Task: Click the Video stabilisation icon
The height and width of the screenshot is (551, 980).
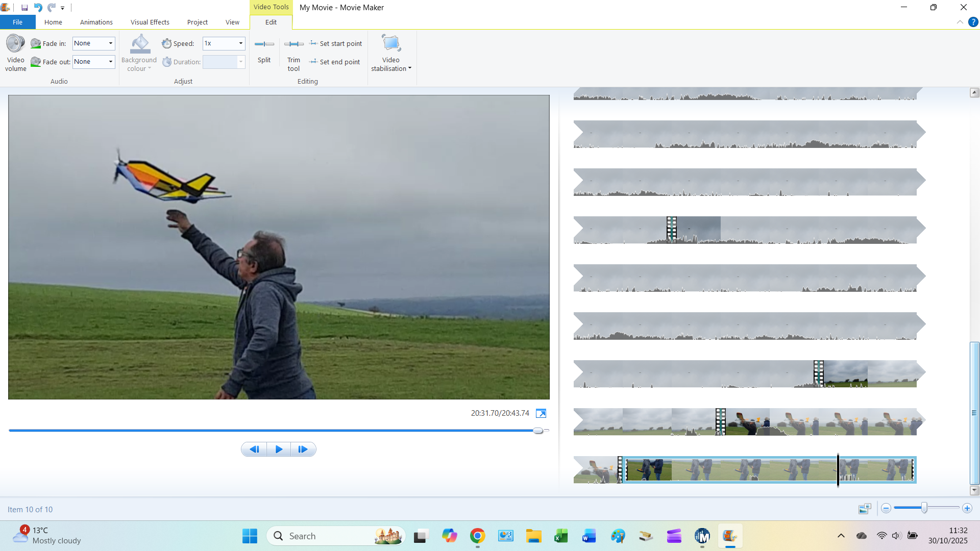Action: [391, 44]
